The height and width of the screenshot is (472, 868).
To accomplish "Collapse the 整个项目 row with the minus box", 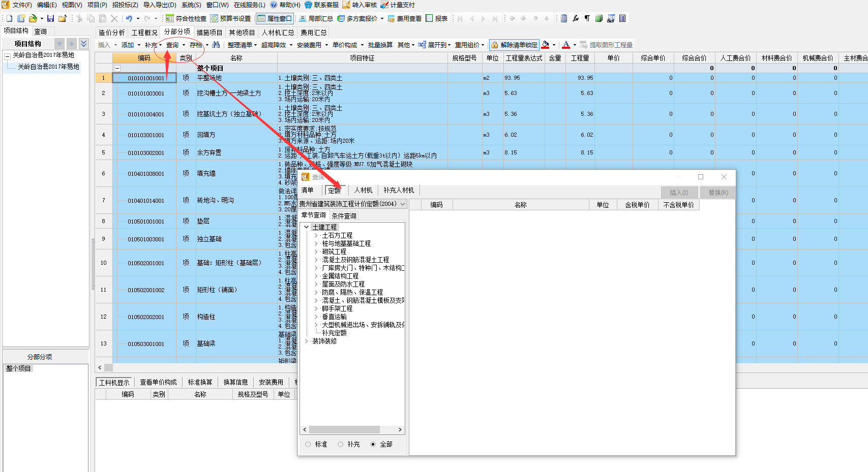I will click(x=117, y=68).
